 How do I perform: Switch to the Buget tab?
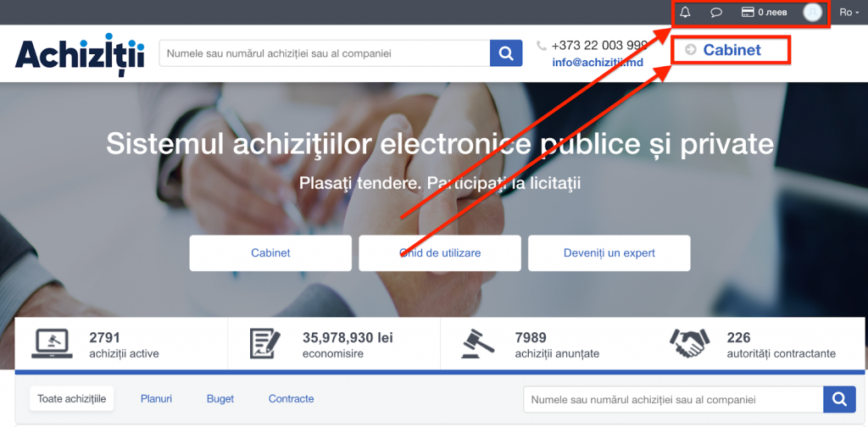pyautogui.click(x=220, y=399)
